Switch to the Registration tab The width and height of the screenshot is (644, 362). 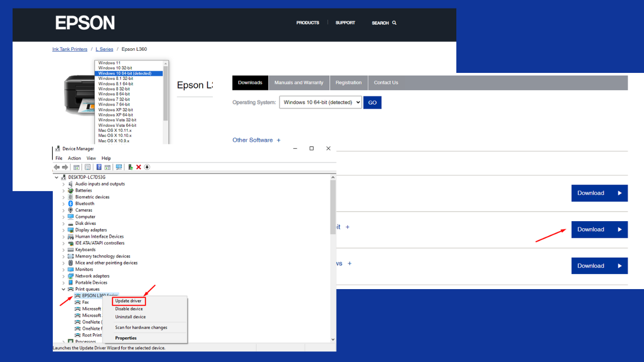[349, 82]
